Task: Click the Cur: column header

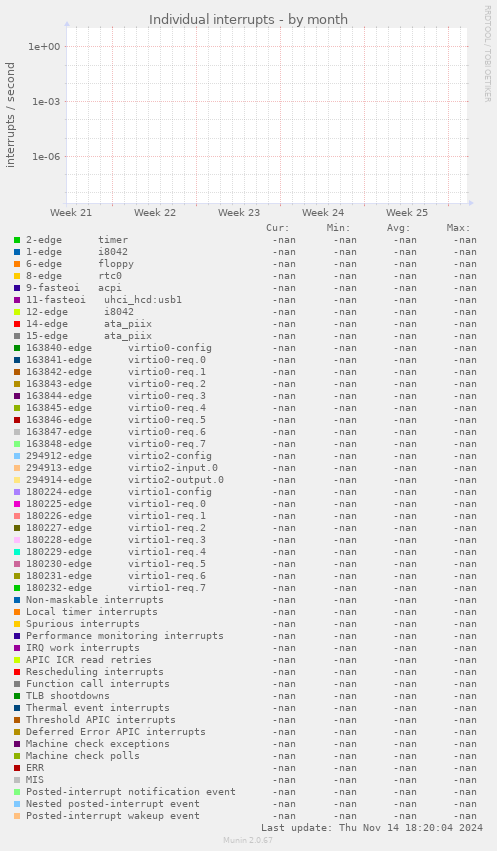Action: (x=278, y=228)
